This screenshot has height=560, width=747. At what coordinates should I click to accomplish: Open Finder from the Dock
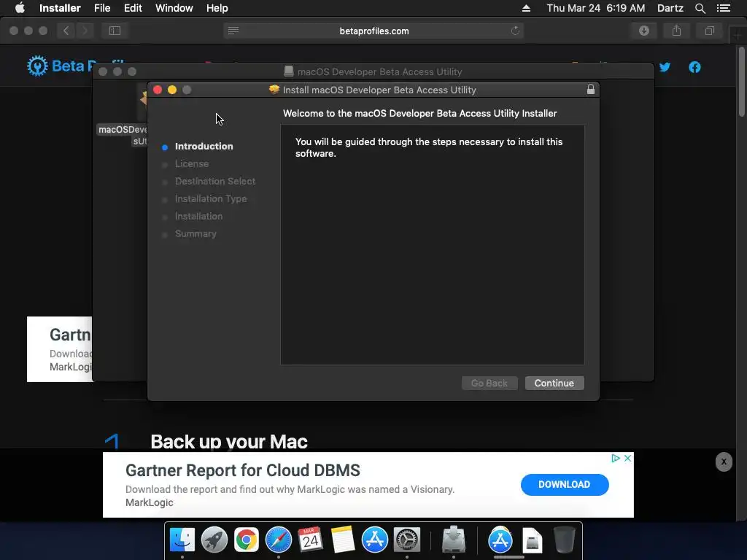pos(182,540)
